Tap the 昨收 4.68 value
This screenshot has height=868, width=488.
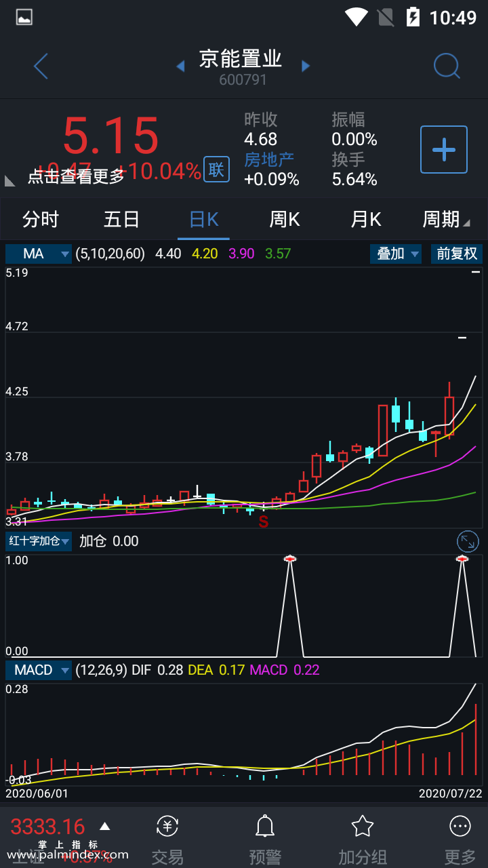pyautogui.click(x=261, y=139)
